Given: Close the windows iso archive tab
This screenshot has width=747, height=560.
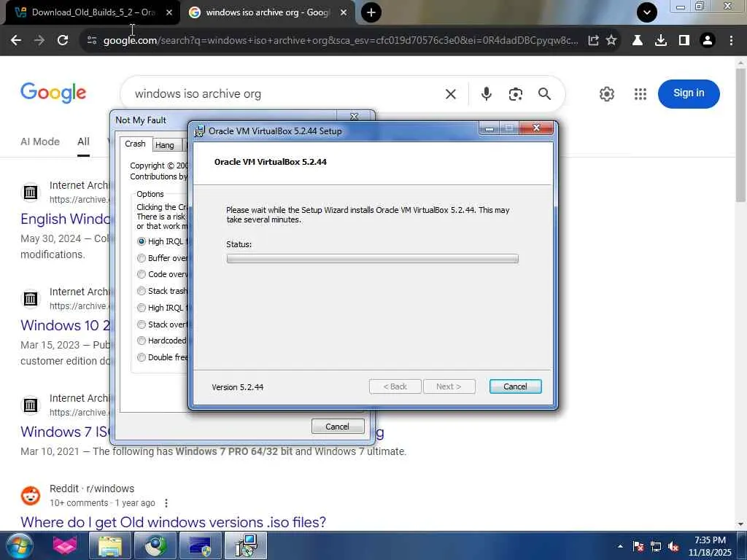Looking at the screenshot, I should coord(344,13).
